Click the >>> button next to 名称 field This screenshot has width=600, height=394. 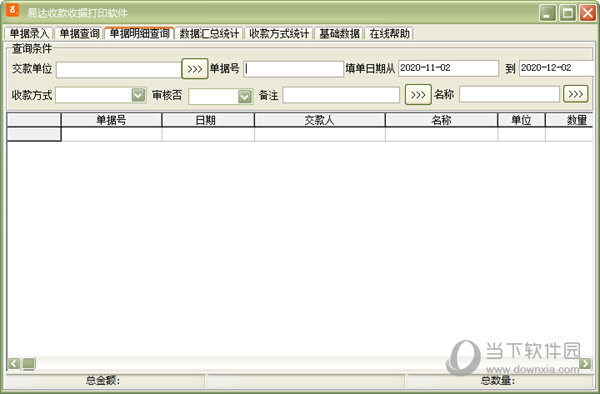[576, 94]
